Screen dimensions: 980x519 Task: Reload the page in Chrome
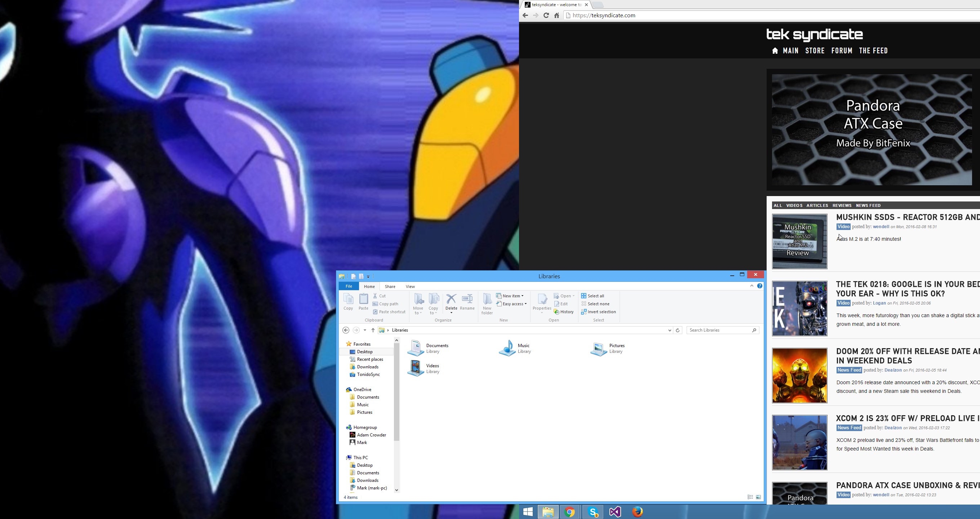(546, 15)
